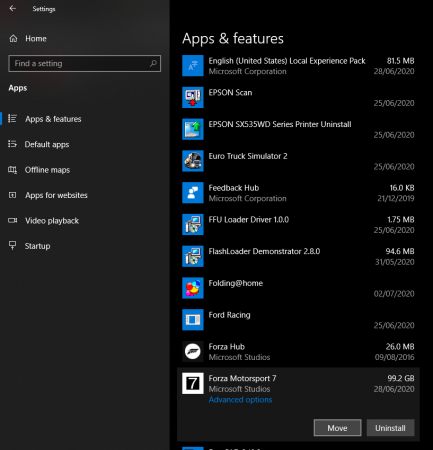The width and height of the screenshot is (433, 450).
Task: Click the 02/07/2020 install date
Action: (394, 294)
